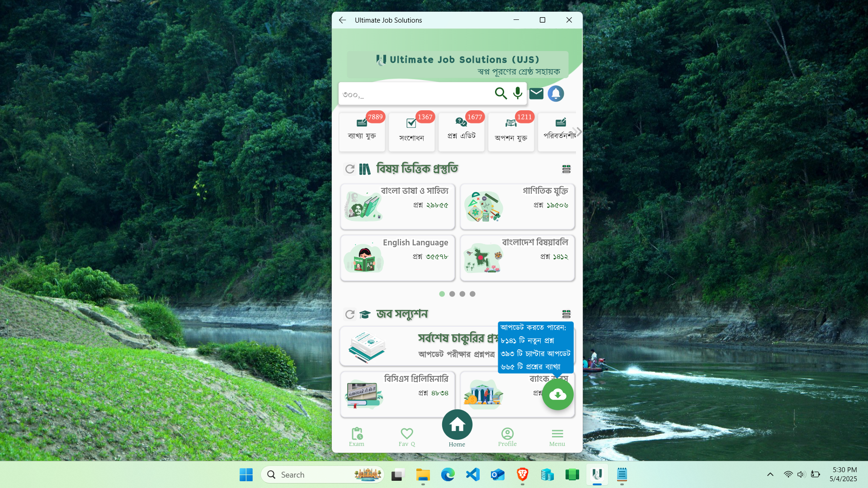Open File Explorer from the taskbar
This screenshot has width=868, height=488.
(423, 474)
